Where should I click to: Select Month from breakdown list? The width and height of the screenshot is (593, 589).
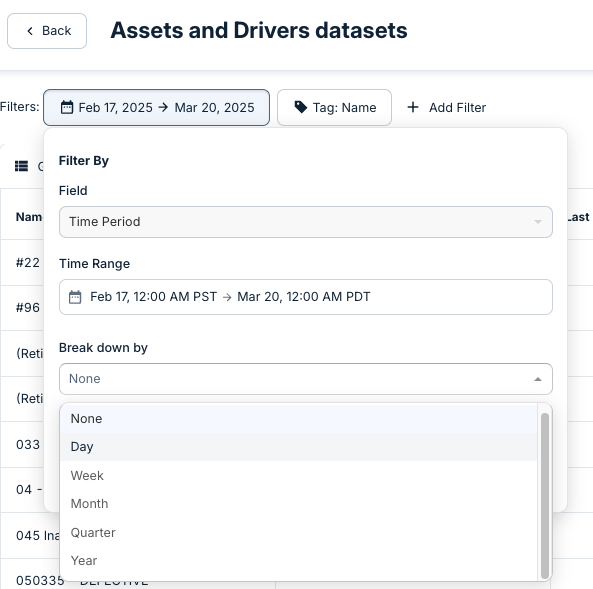click(x=298, y=504)
